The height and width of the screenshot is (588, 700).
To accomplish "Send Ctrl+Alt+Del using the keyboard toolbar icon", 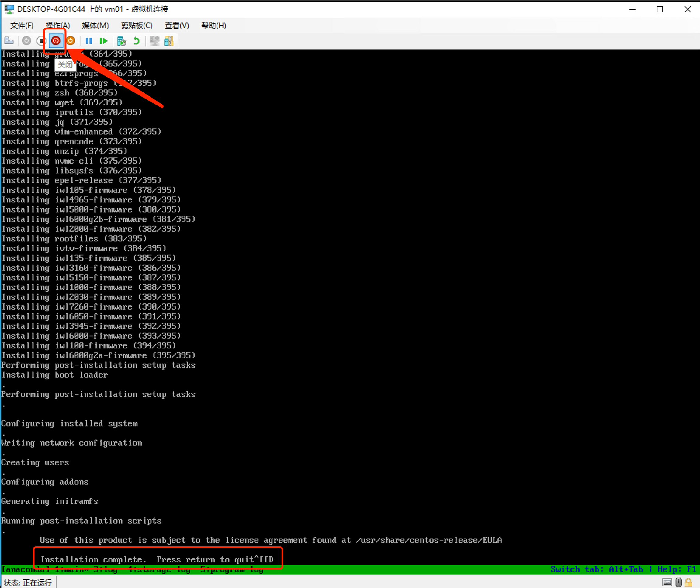I will pos(9,41).
